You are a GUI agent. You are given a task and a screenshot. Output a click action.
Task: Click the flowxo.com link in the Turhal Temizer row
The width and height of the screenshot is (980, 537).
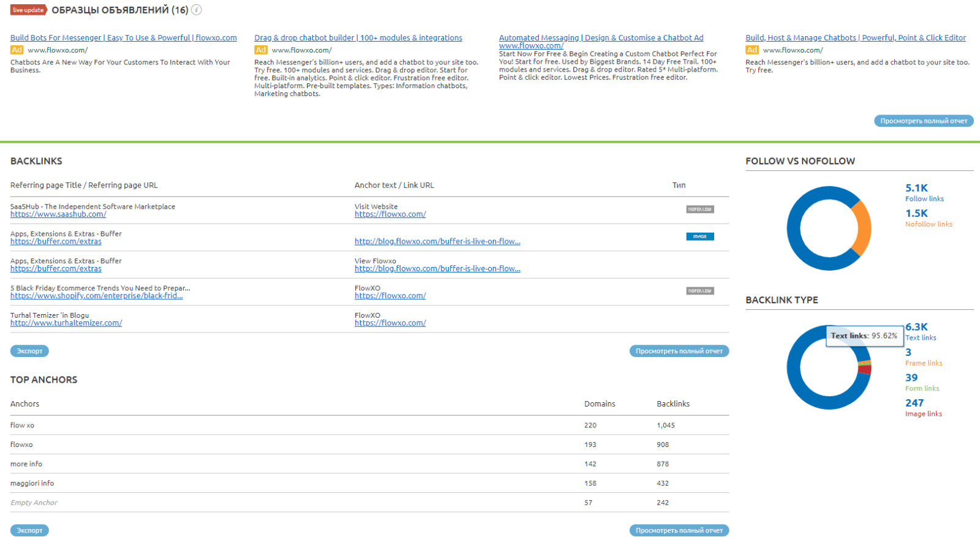pyautogui.click(x=390, y=323)
